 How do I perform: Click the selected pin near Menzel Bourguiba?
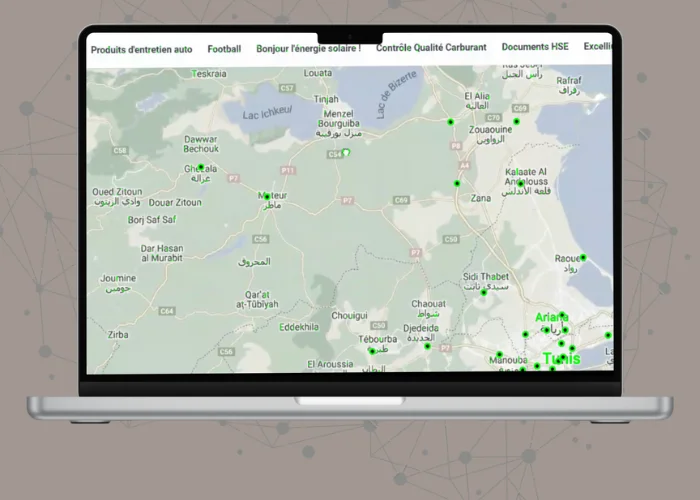click(x=346, y=153)
